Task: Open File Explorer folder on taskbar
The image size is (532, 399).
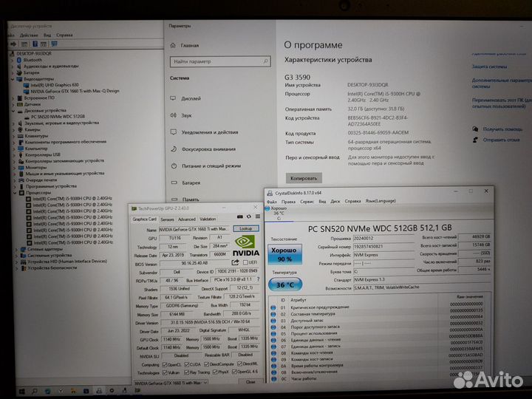Action: coord(73,391)
